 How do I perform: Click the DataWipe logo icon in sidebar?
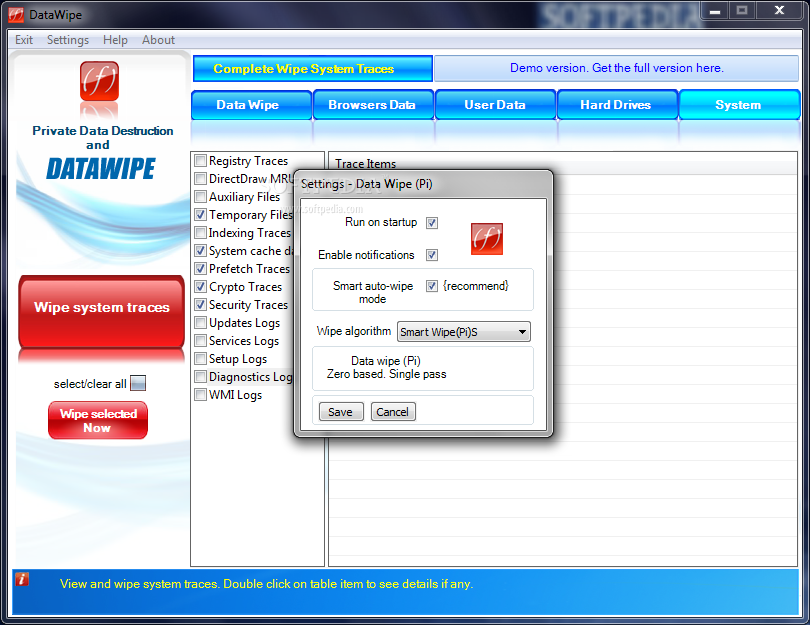click(99, 81)
